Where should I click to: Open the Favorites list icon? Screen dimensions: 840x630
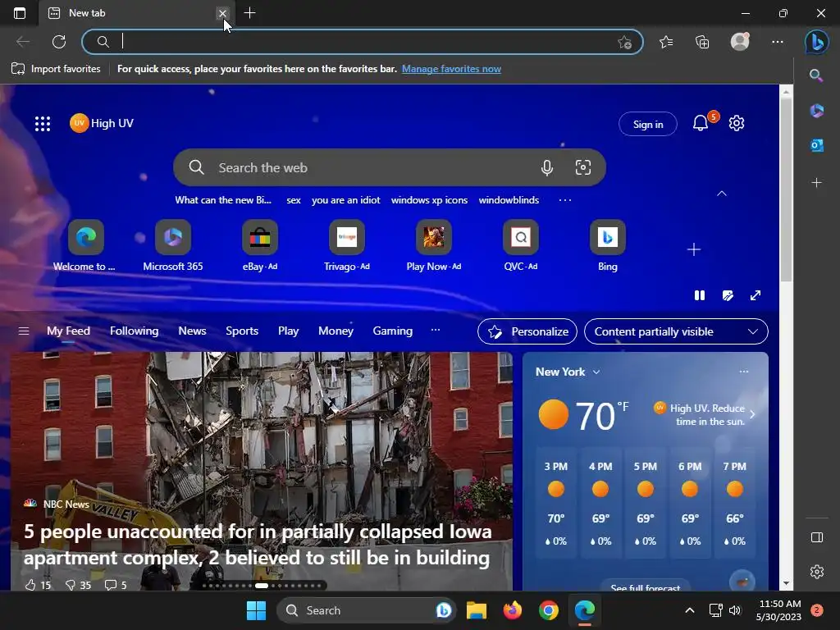[666, 42]
